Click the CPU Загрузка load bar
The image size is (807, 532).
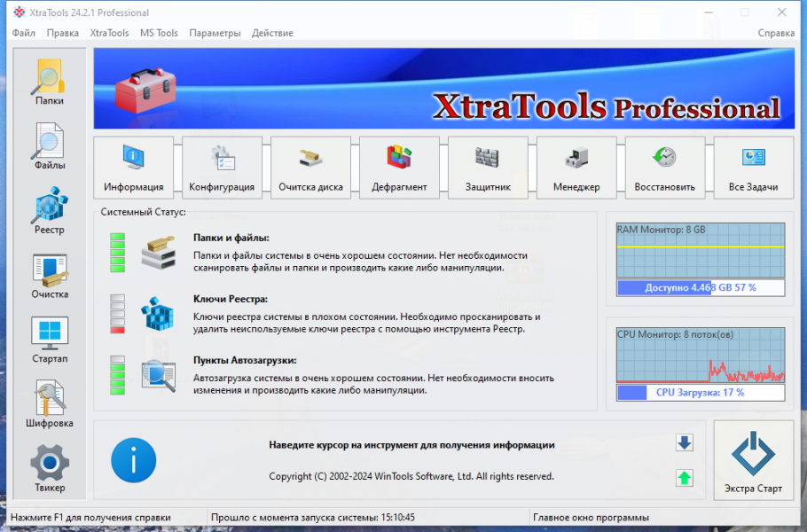tap(701, 393)
